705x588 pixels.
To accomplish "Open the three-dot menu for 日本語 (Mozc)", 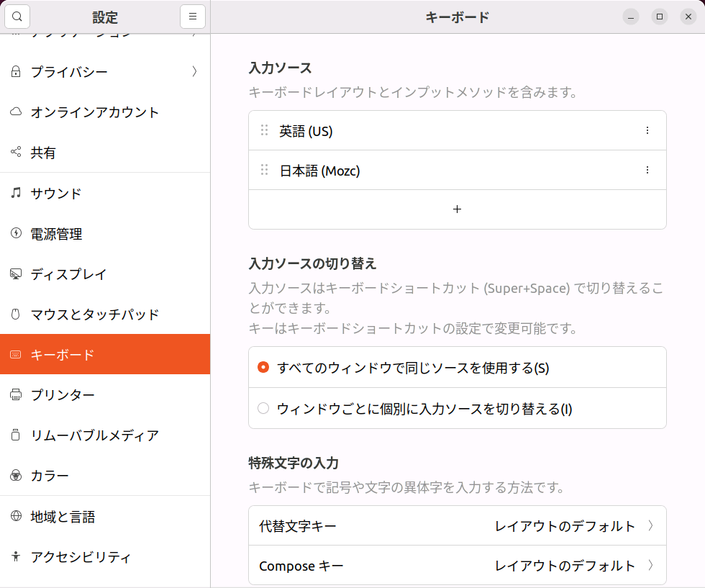I will 647,170.
